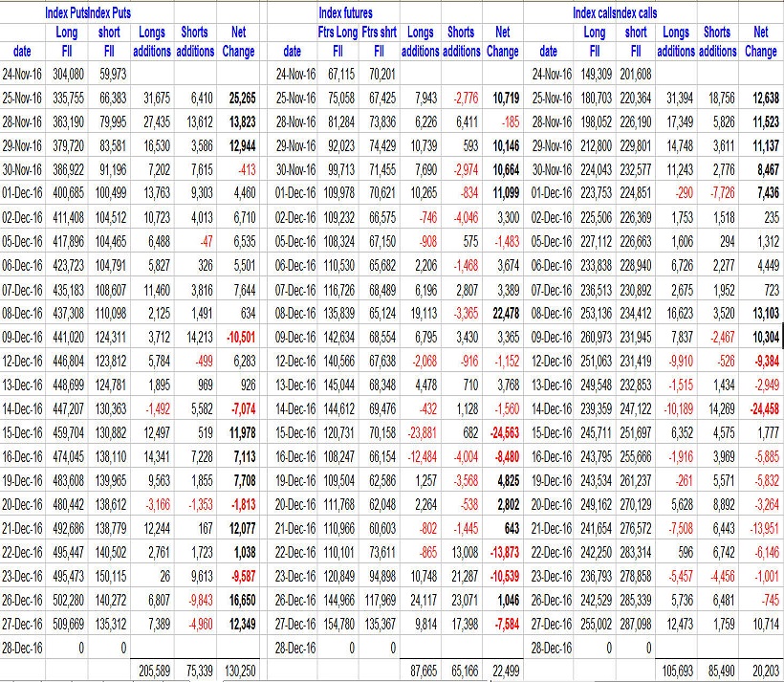The image size is (784, 682).
Task: Select futures net change total 22,499
Action: point(506,671)
